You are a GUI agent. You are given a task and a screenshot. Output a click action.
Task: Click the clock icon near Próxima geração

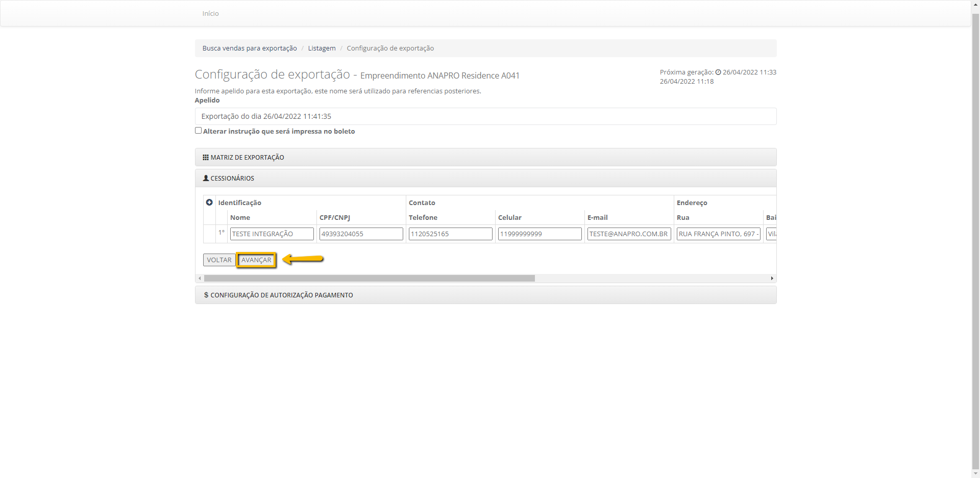click(718, 72)
